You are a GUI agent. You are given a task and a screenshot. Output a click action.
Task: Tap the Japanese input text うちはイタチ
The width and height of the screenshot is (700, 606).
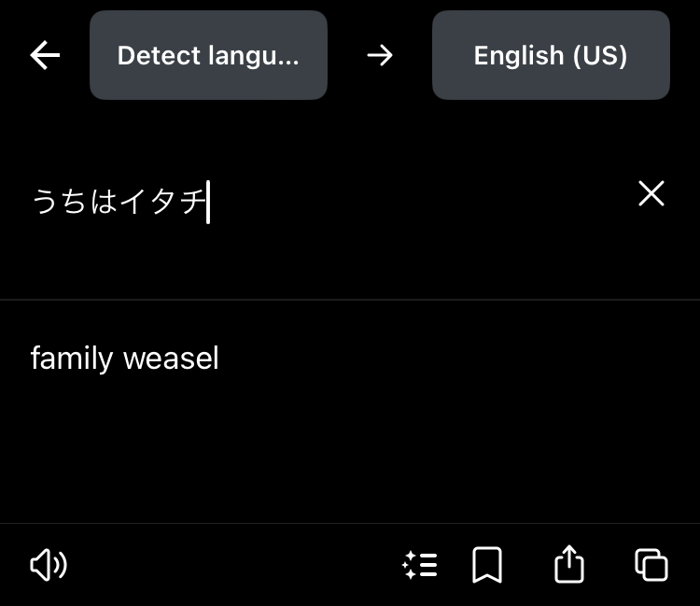119,201
